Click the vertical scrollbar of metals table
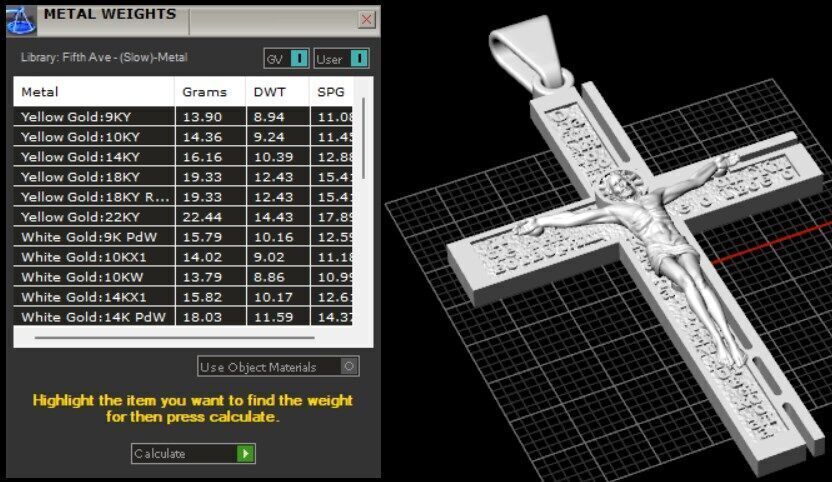The width and height of the screenshot is (832, 482). pyautogui.click(x=363, y=138)
